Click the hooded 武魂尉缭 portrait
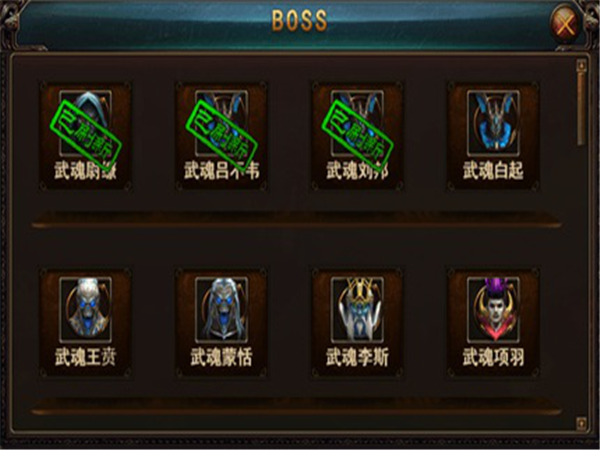 coord(86,124)
